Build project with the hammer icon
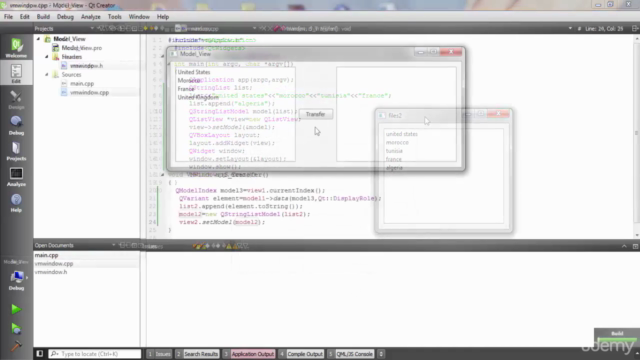This screenshot has height=360, width=640. tap(16, 346)
